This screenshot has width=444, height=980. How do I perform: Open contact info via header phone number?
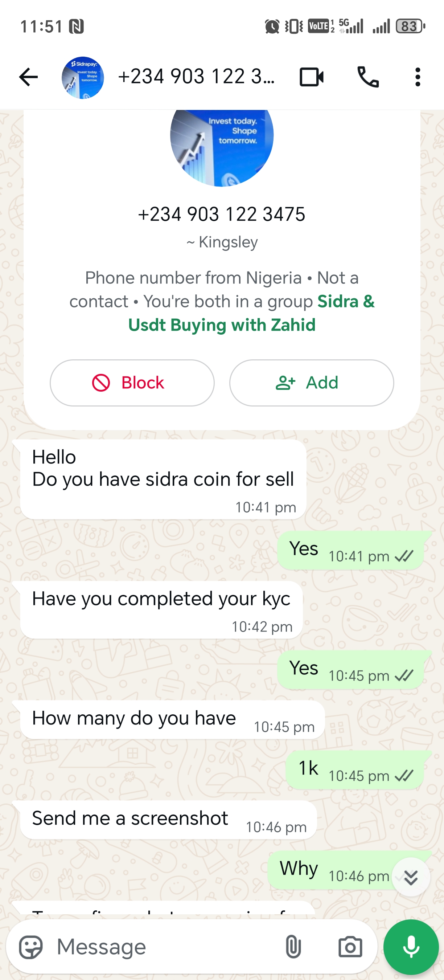[196, 77]
